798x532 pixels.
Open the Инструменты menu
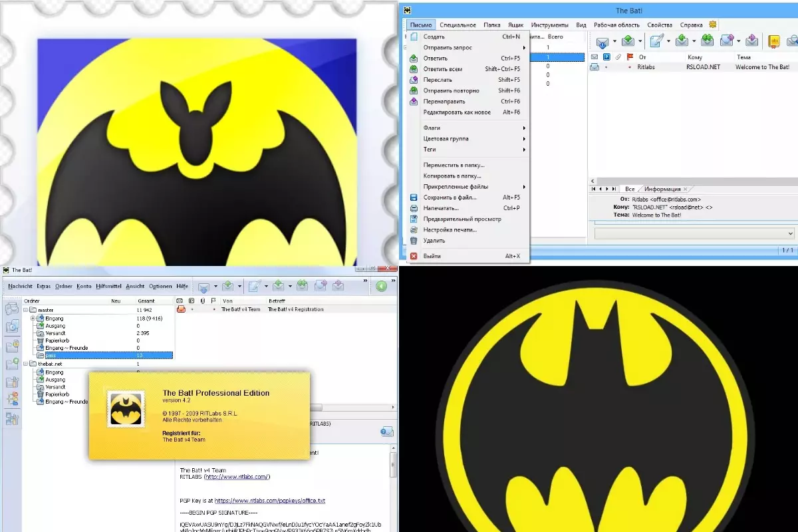pyautogui.click(x=549, y=25)
